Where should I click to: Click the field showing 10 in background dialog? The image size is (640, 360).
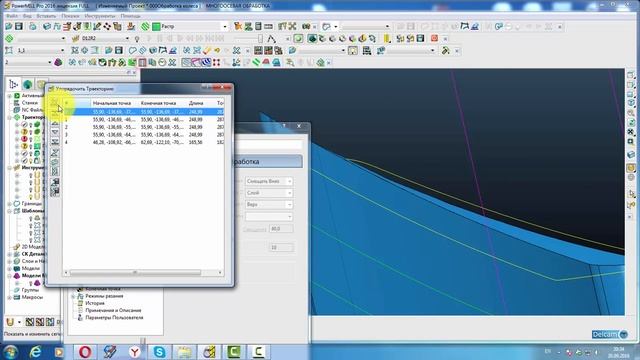coord(281,247)
